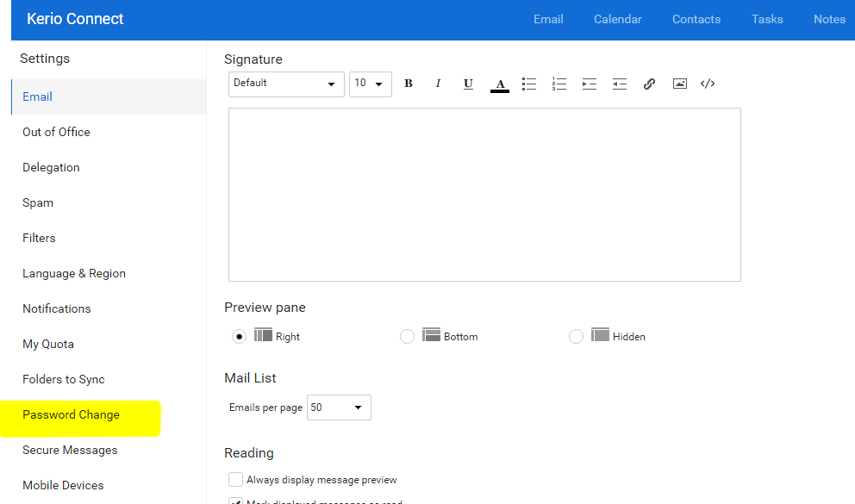The width and height of the screenshot is (855, 504).
Task: Open Emails per page dropdown
Action: (339, 408)
